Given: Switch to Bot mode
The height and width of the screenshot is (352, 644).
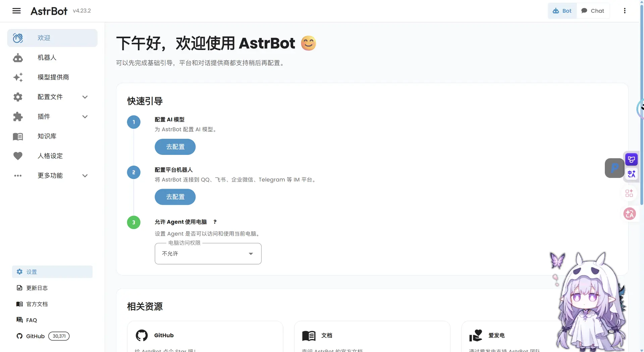Looking at the screenshot, I should pyautogui.click(x=562, y=11).
